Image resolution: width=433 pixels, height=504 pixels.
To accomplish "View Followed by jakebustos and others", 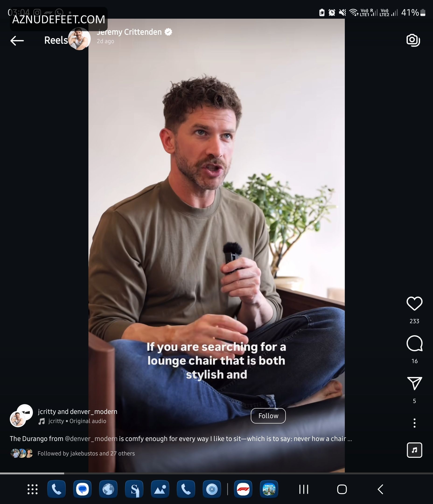I will click(86, 454).
